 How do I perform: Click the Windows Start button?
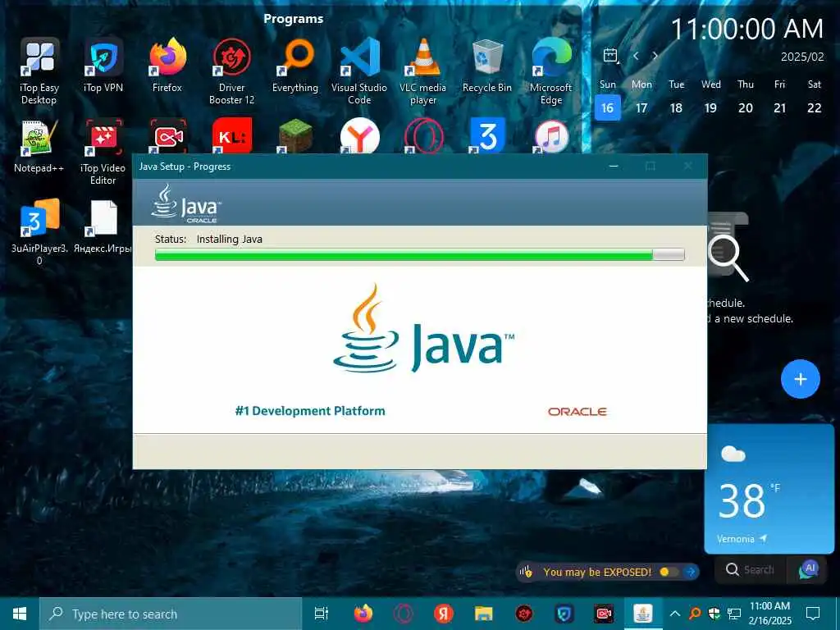(20, 614)
